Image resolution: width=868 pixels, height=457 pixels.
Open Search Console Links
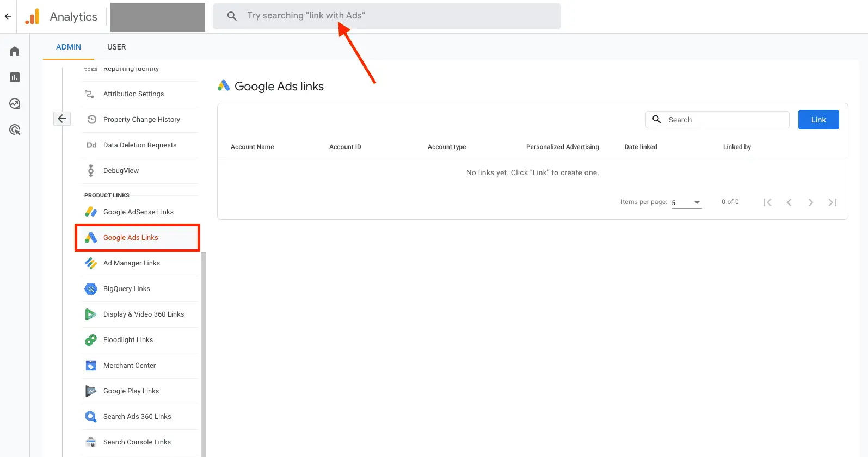click(x=139, y=442)
